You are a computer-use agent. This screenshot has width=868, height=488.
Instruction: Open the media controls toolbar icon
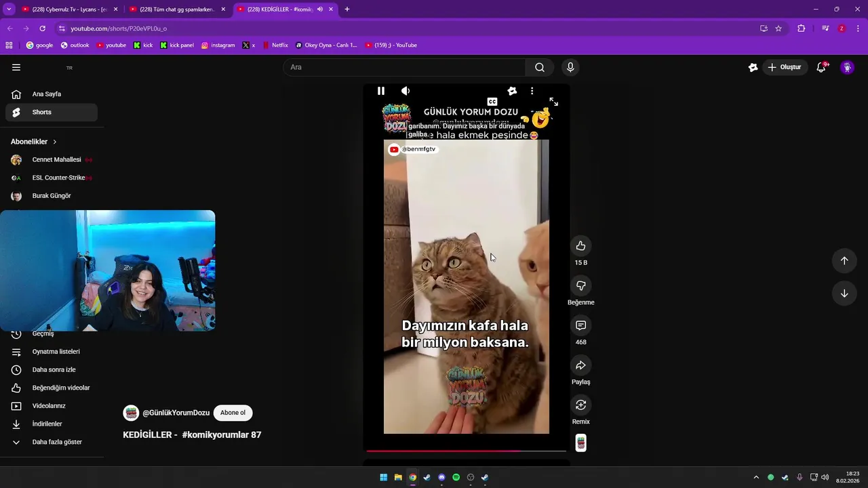tap(825, 28)
